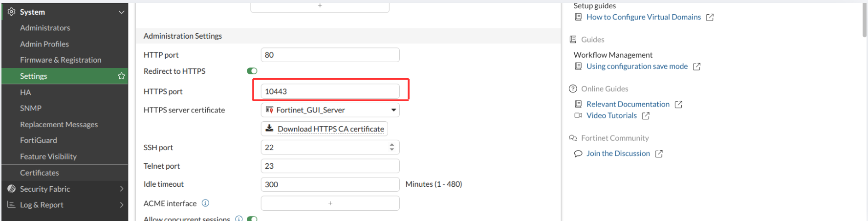868x221 pixels.
Task: Click the Minutes (1 - 480) label
Action: (434, 184)
